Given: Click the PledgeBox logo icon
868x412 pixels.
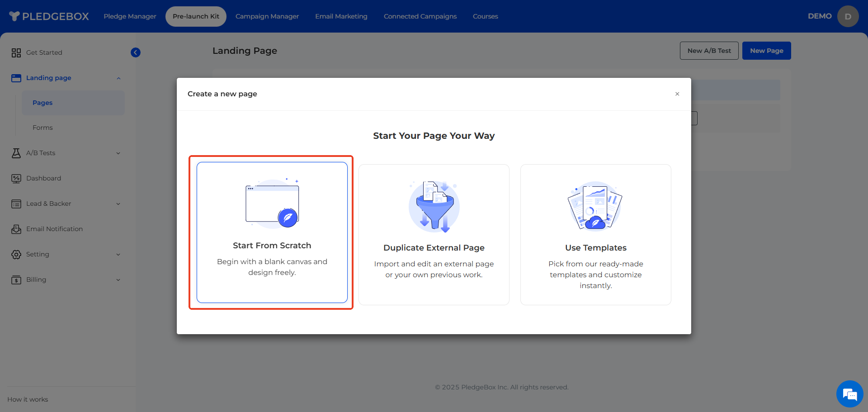Looking at the screenshot, I should [x=14, y=16].
